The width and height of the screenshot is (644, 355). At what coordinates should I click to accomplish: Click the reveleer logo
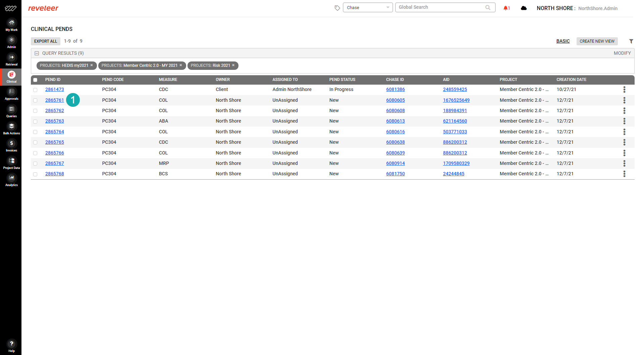pos(43,8)
